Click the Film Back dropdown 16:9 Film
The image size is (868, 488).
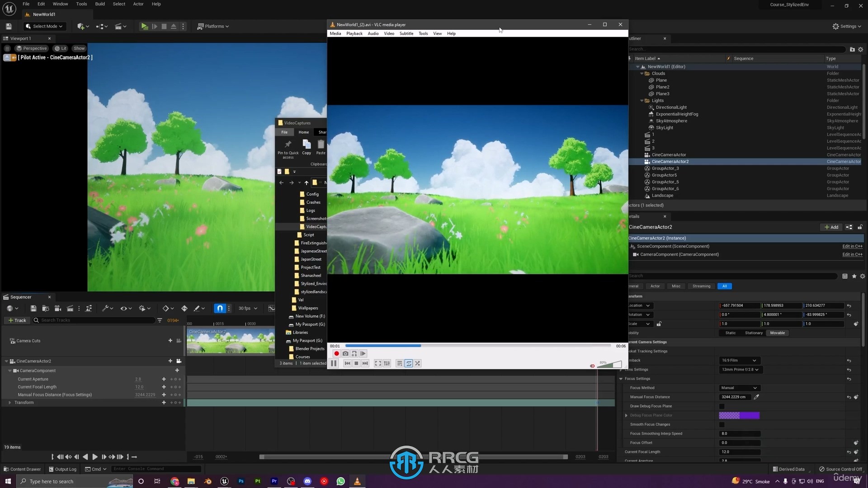click(x=739, y=360)
